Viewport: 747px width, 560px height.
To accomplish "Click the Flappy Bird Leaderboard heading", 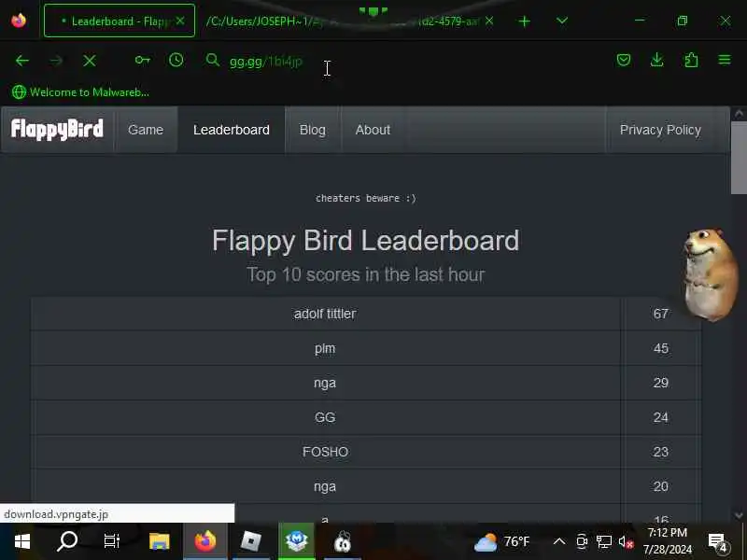I will coord(365,241).
